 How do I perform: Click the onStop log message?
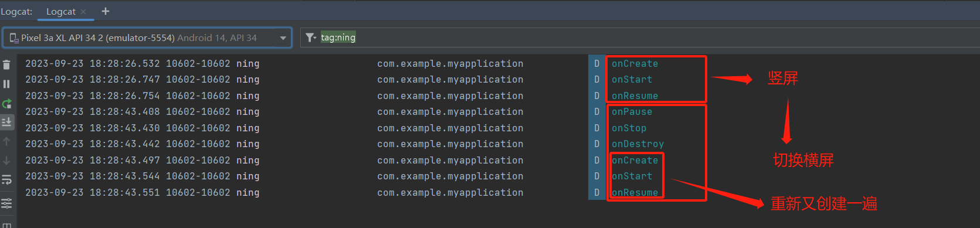click(629, 128)
